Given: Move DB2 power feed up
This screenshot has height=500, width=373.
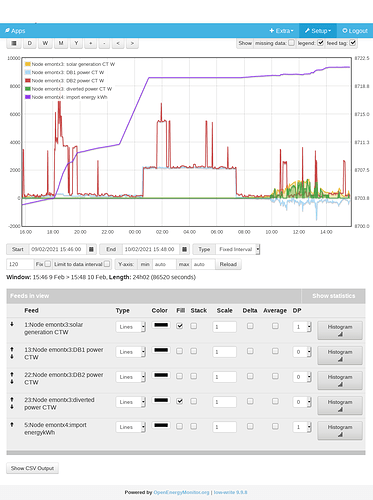Looking at the screenshot, I should [x=12, y=374].
